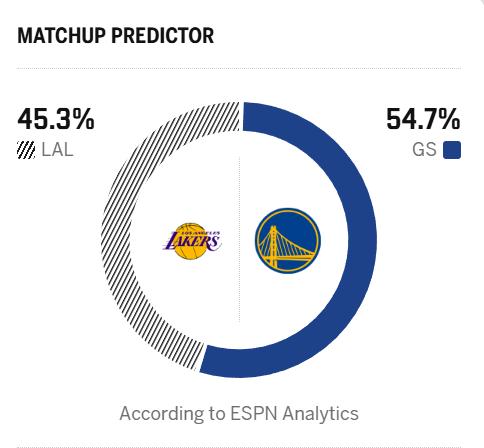484x448 pixels.
Task: Click the According to ESPN Analytics text
Action: pyautogui.click(x=239, y=414)
